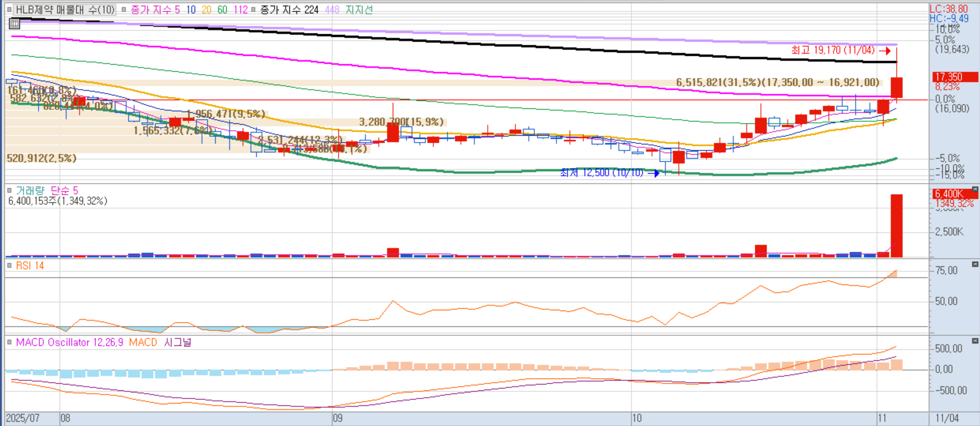Click the 11 month marker on date axis
The height and width of the screenshot is (426, 980).
(x=882, y=418)
